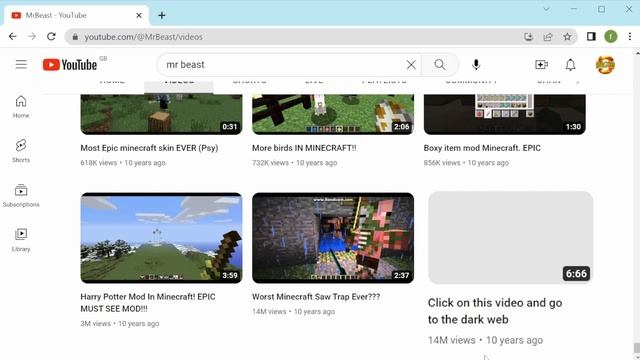Expand the tab search chevron in title bar
Image resolution: width=640 pixels, height=360 pixels.
[x=546, y=9]
